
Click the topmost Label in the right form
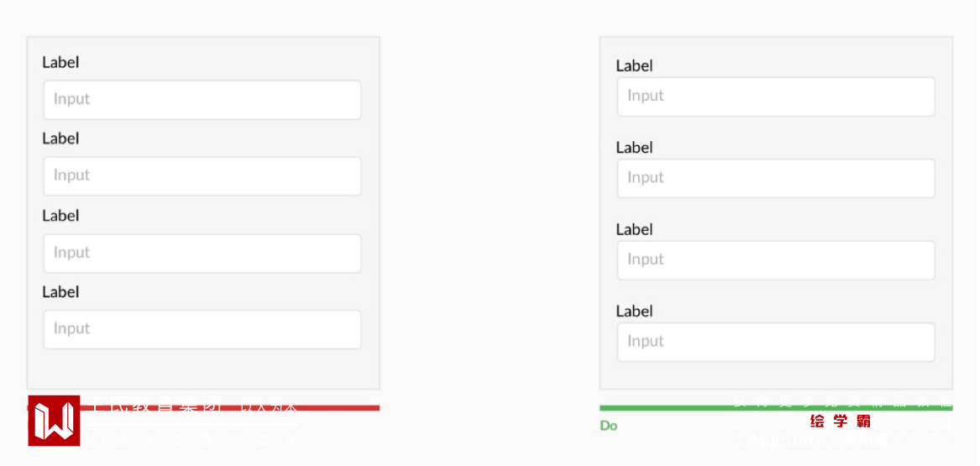(x=634, y=65)
